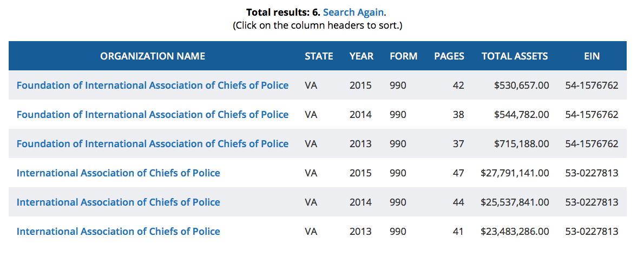
Task: Click EIN 53-0227813 in last row
Action: click(592, 231)
